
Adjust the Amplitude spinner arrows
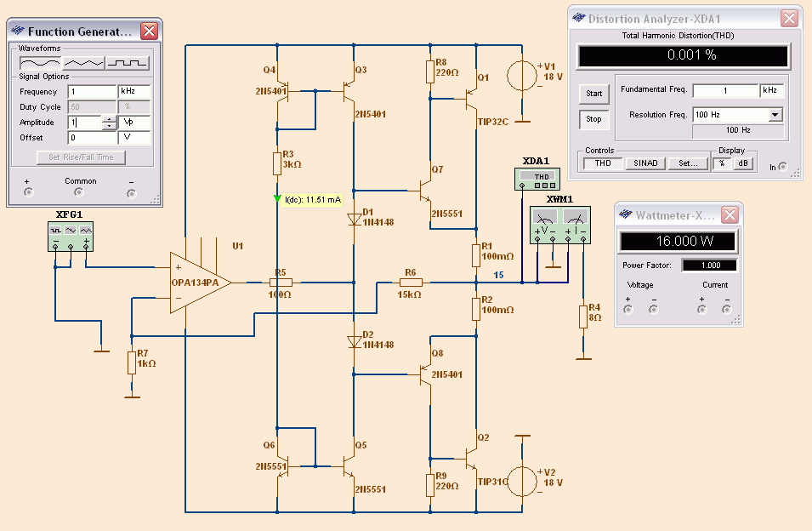109,123
